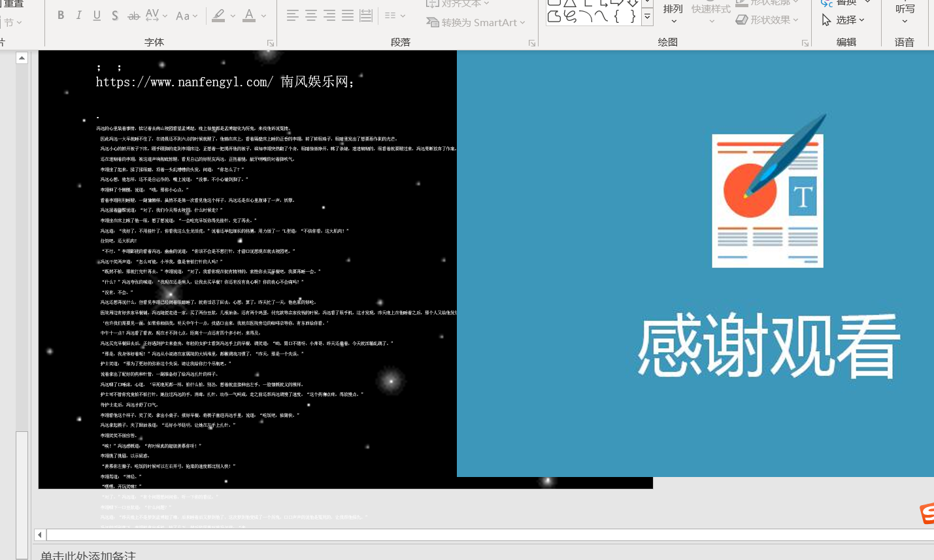The height and width of the screenshot is (560, 934).
Task: Open the Change Case (Aa) dropdown
Action: point(186,16)
